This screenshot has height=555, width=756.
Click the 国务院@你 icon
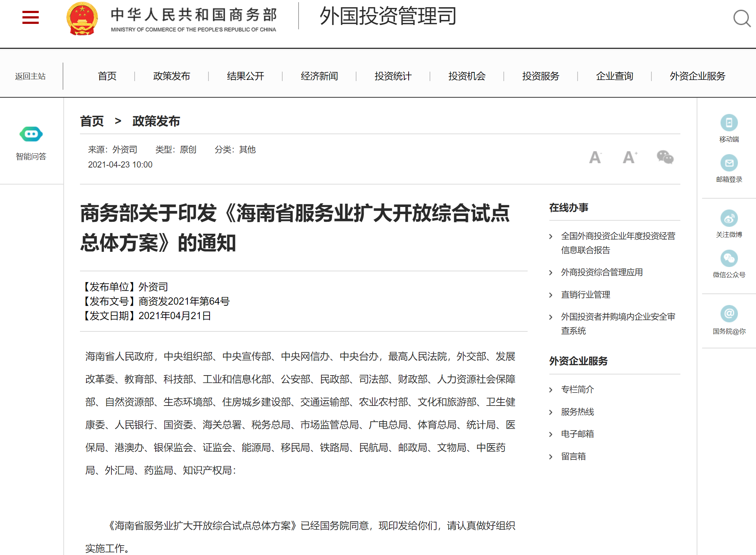(x=729, y=314)
